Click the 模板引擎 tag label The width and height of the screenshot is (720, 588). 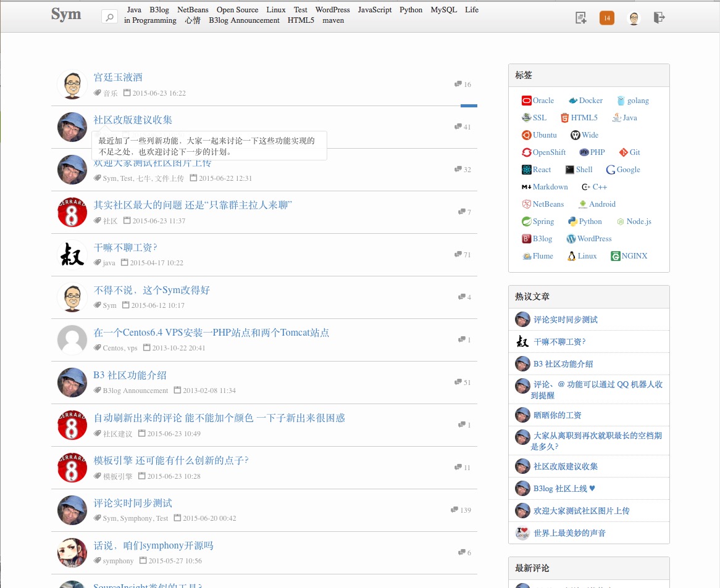(117, 476)
